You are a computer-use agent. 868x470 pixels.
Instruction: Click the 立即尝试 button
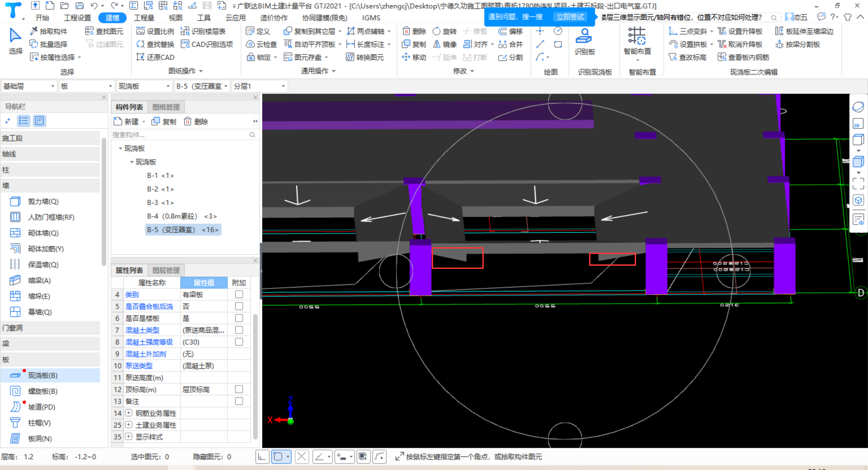tap(570, 17)
